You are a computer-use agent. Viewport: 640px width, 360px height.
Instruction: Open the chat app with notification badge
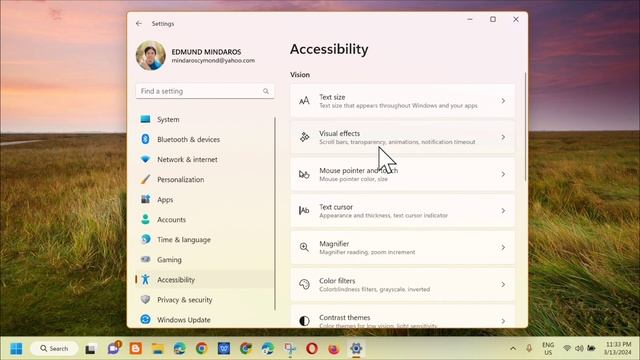[113, 348]
